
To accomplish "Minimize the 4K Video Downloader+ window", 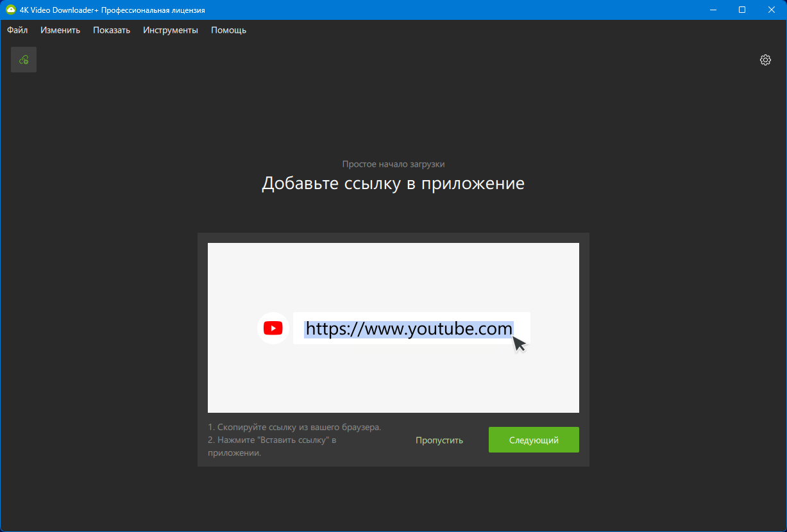I will (713, 10).
